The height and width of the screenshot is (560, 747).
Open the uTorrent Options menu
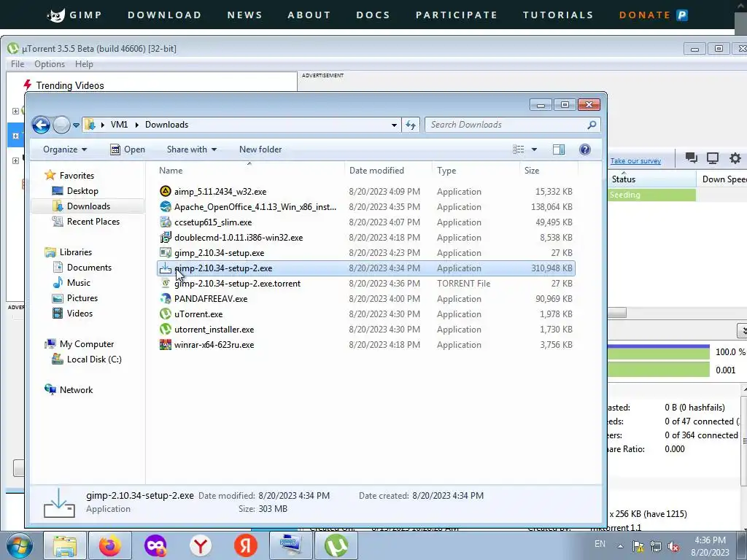49,64
